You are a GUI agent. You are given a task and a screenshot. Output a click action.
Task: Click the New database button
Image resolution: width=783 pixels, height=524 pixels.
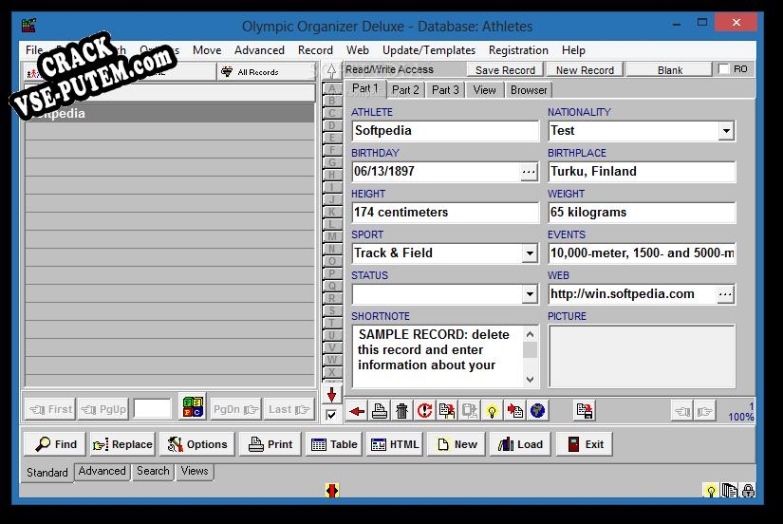tap(456, 444)
